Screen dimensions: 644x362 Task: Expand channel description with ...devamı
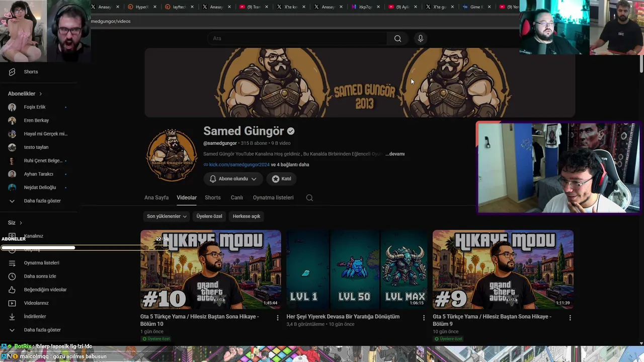coord(395,154)
